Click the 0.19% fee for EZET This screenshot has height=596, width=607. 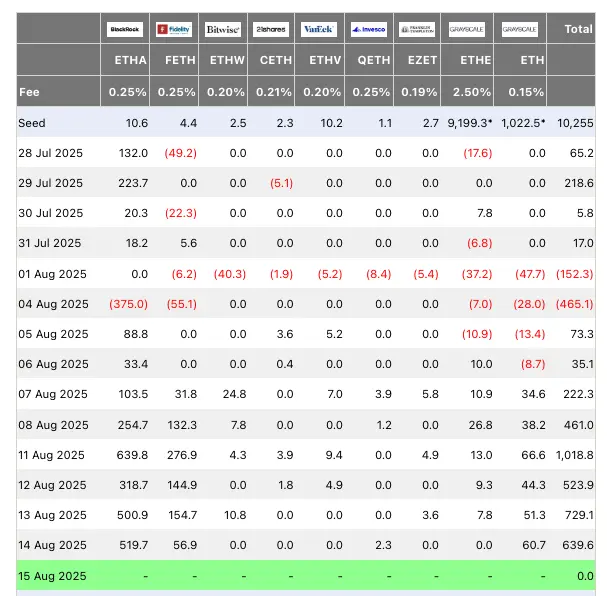click(x=419, y=92)
